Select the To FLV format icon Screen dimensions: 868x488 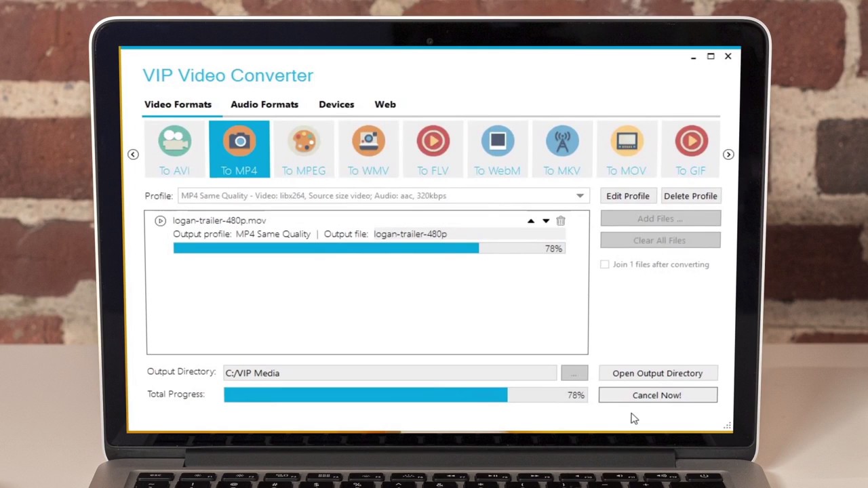[433, 150]
